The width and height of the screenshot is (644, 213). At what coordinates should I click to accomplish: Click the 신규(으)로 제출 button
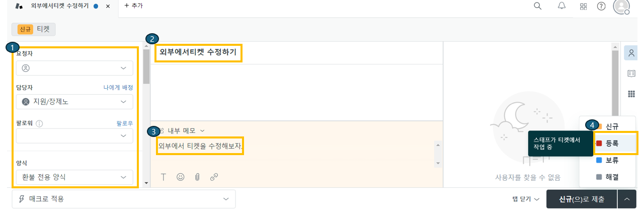[581, 199]
